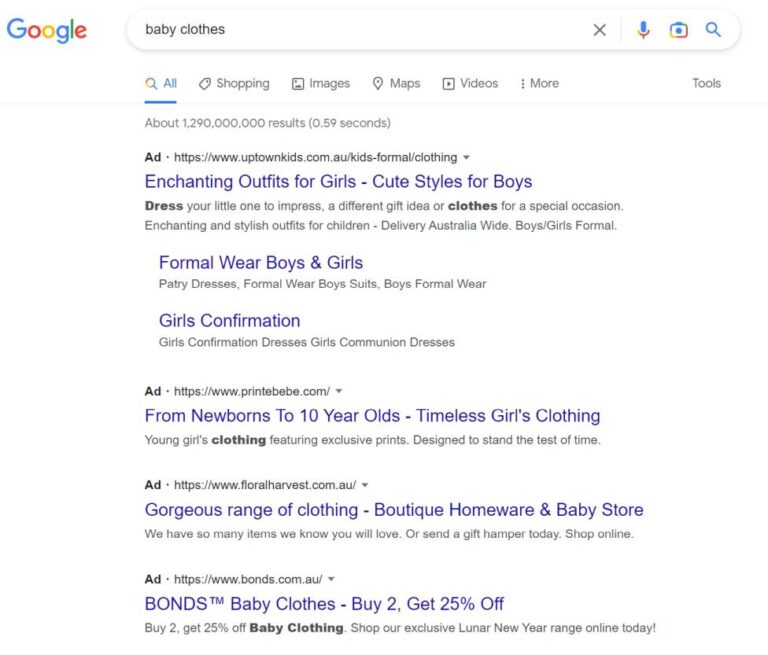Open 'BONDS Baby Clothes - Buy 2, Get 25% Off'
This screenshot has height=655, width=768.
(324, 604)
